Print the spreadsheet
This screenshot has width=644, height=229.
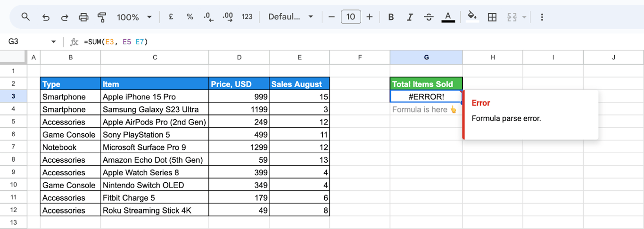tap(83, 17)
